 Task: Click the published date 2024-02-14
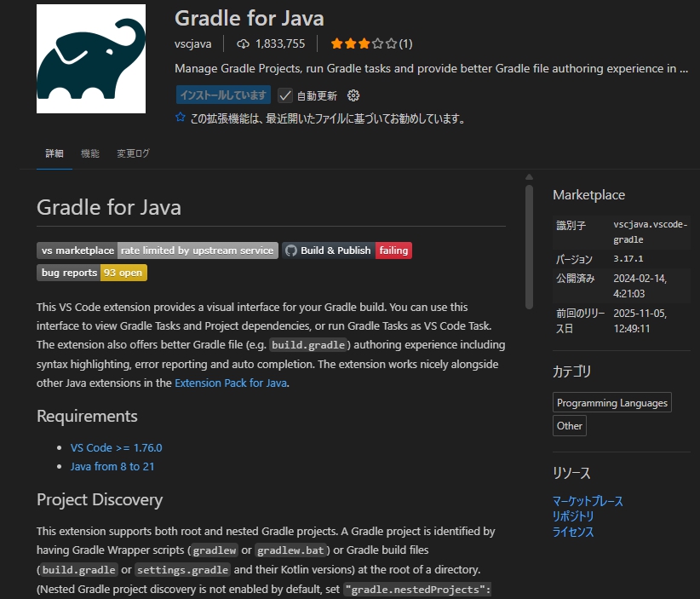[640, 286]
